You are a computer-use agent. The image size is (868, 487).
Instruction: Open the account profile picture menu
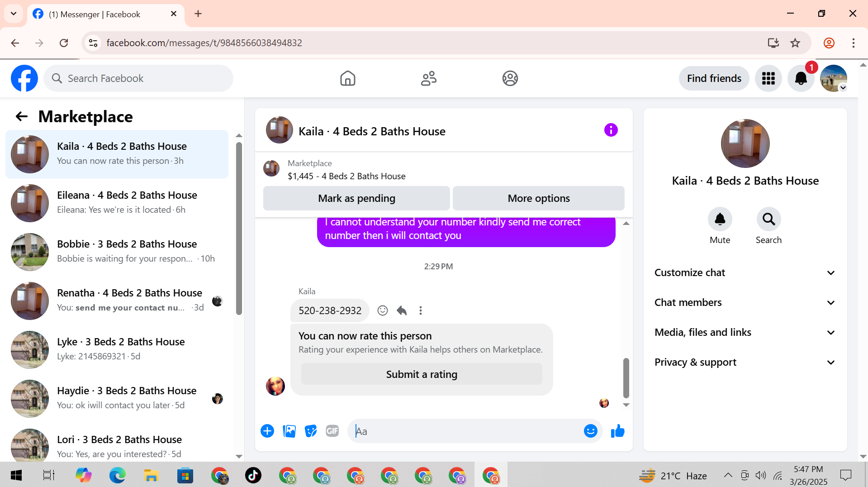pos(833,78)
